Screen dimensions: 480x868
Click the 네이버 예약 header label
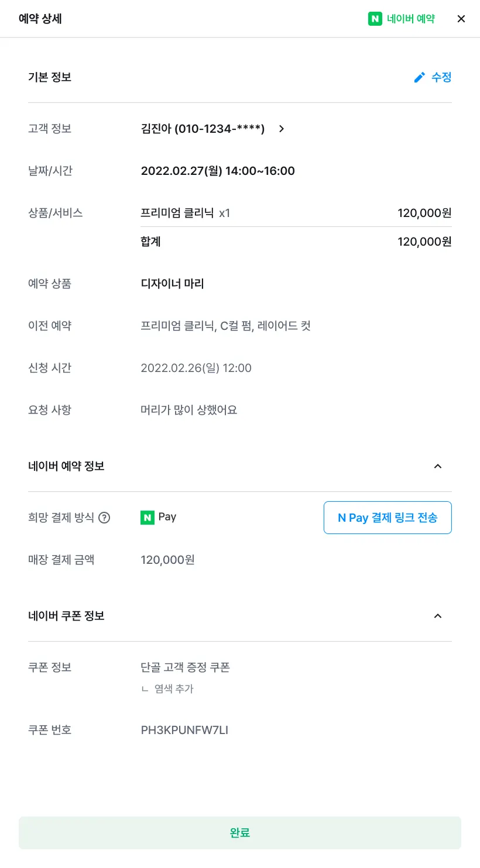tap(410, 19)
